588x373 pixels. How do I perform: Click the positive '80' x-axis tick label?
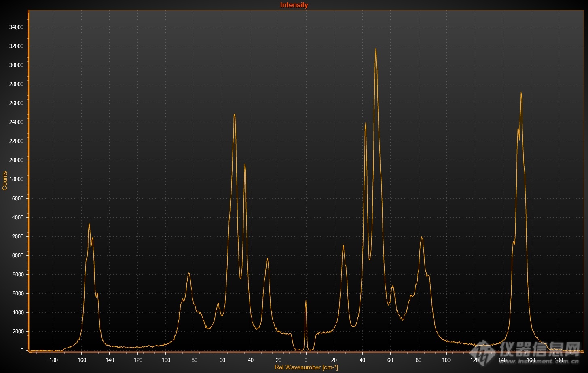[418, 360]
